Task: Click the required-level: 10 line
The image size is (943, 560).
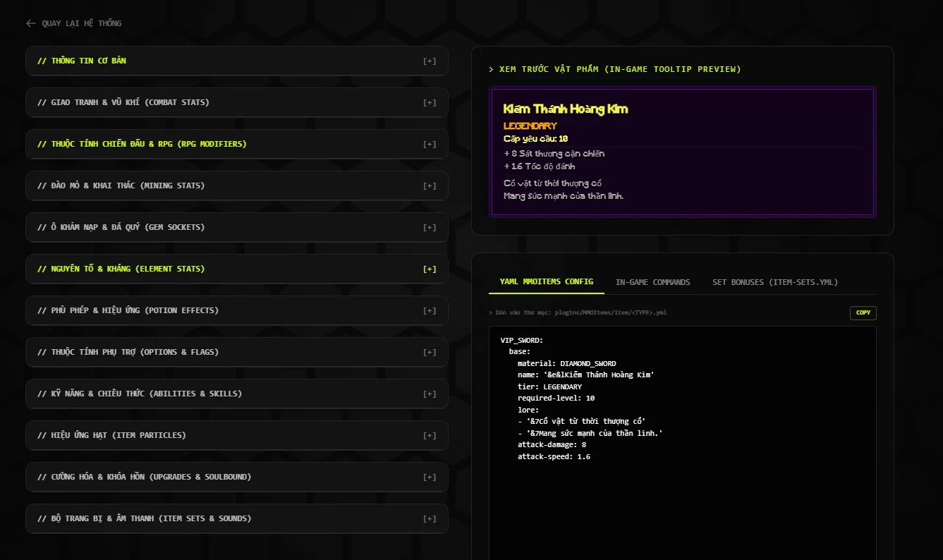Action: click(556, 398)
